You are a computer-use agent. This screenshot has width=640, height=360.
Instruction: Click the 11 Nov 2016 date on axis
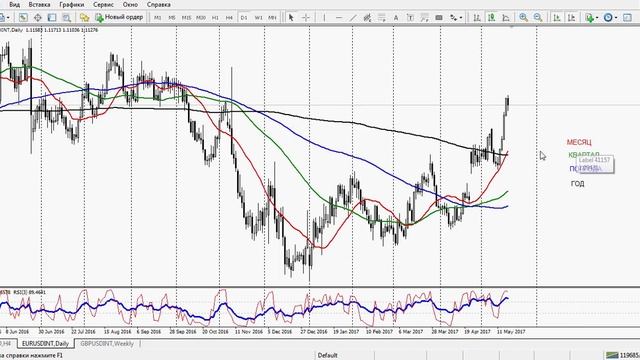click(249, 332)
